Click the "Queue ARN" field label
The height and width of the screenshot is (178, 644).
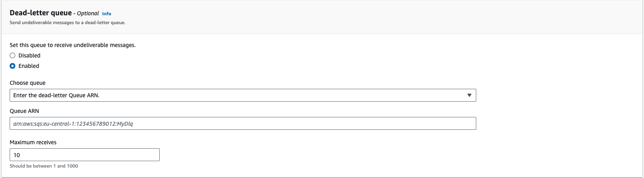[x=24, y=111]
